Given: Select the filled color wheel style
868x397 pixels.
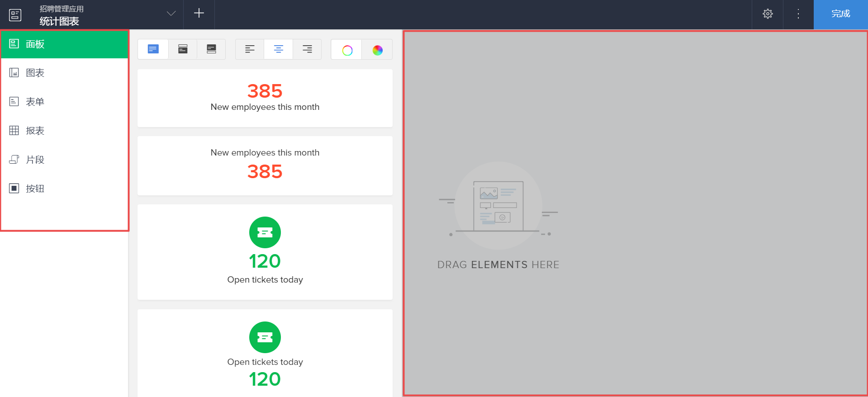Looking at the screenshot, I should pyautogui.click(x=377, y=50).
